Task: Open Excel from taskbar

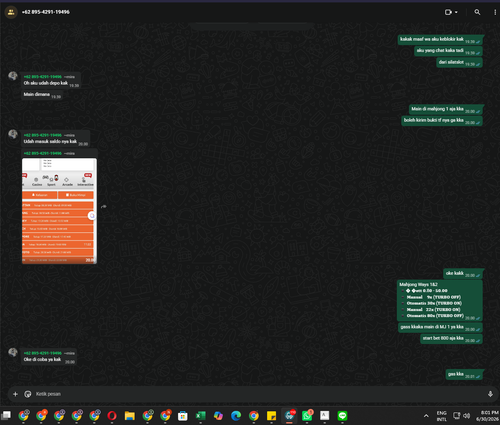Action: click(201, 416)
